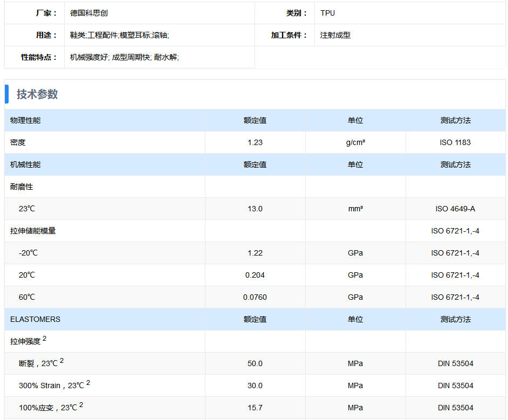
Task: Click the 技术参数 section heading
Action: pos(37,94)
